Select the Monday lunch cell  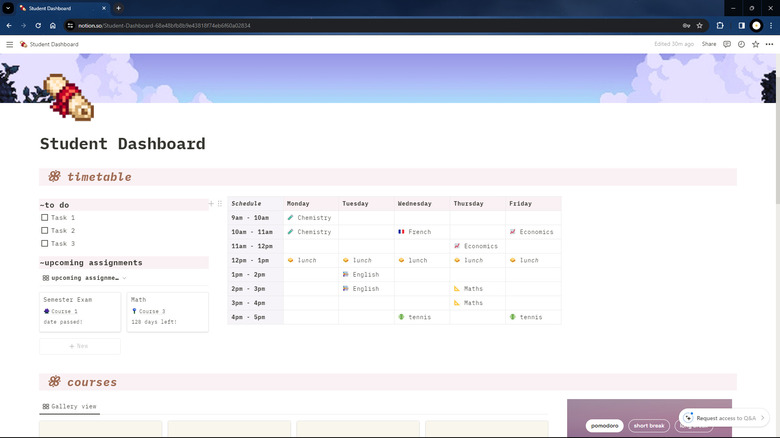click(311, 260)
